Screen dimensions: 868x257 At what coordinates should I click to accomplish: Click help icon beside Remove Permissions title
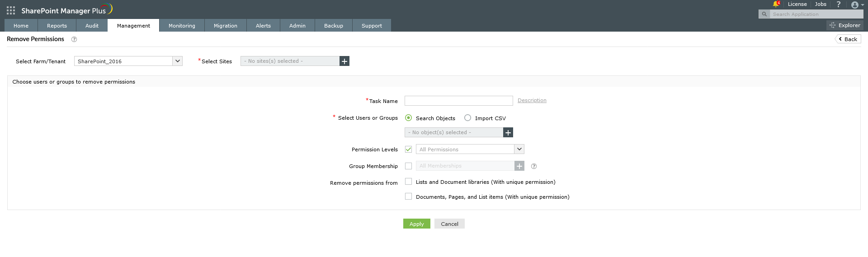(x=74, y=39)
